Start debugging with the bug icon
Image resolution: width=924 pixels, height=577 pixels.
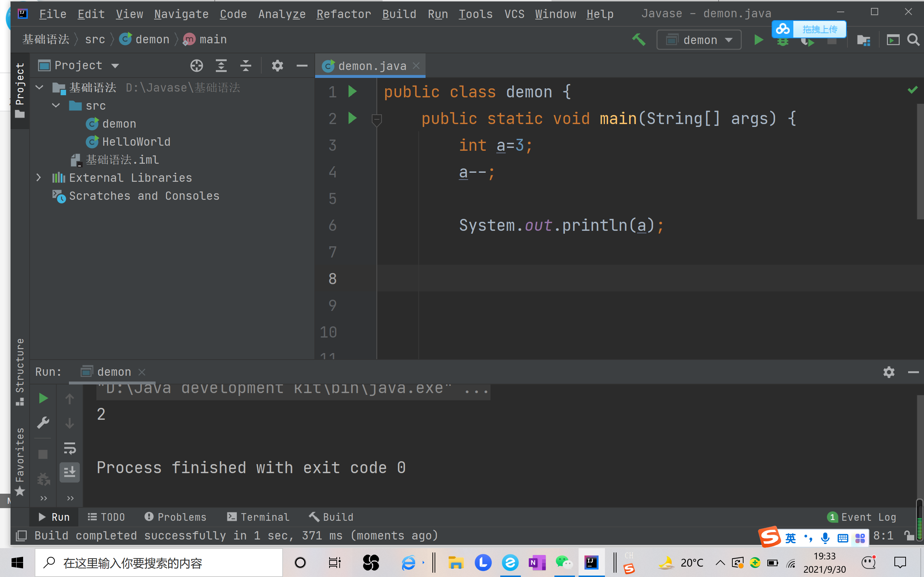tap(783, 43)
